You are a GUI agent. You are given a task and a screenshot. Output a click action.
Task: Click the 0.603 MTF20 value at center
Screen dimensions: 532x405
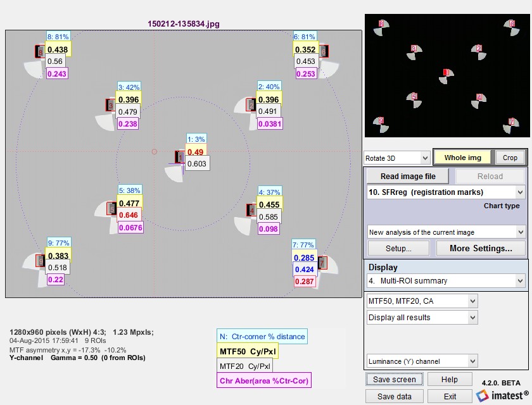197,164
